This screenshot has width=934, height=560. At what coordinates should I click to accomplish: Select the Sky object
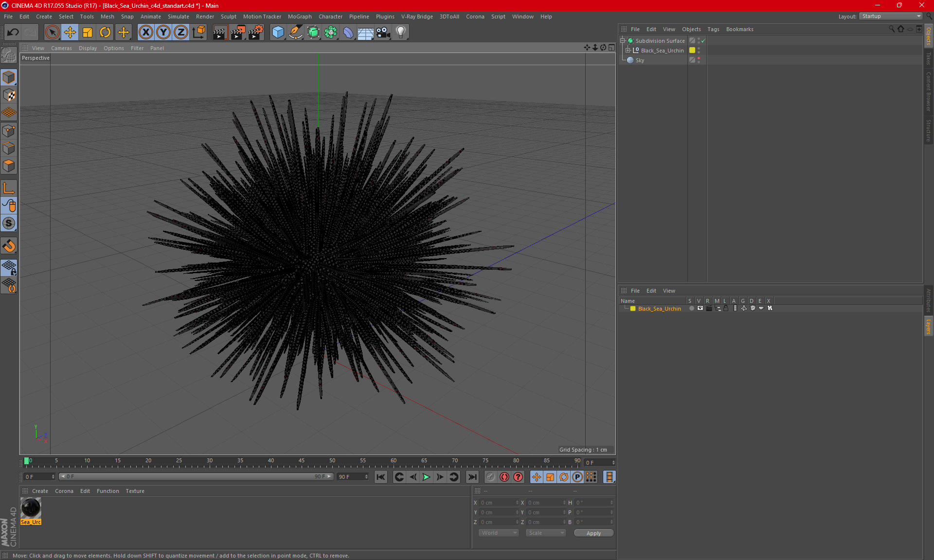(640, 60)
